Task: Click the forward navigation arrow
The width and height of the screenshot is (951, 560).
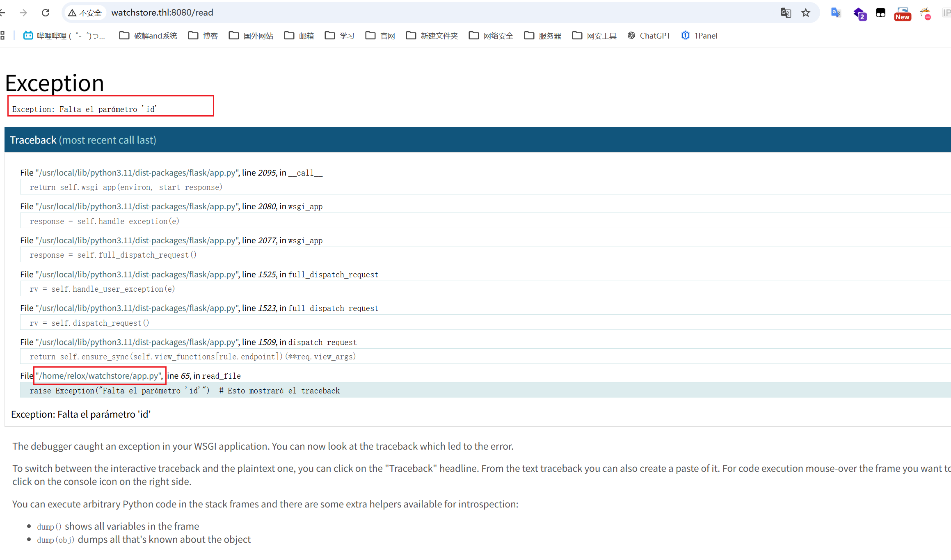Action: (23, 13)
